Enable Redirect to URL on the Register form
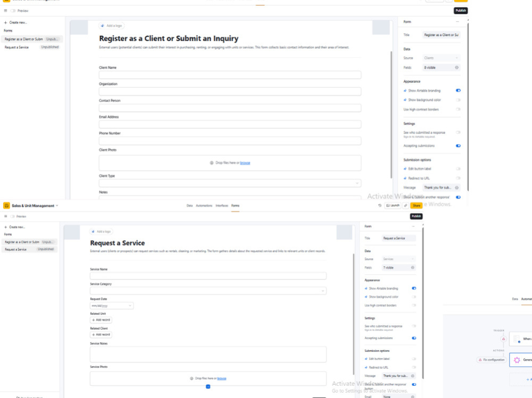This screenshot has width=532, height=398. 458,178
